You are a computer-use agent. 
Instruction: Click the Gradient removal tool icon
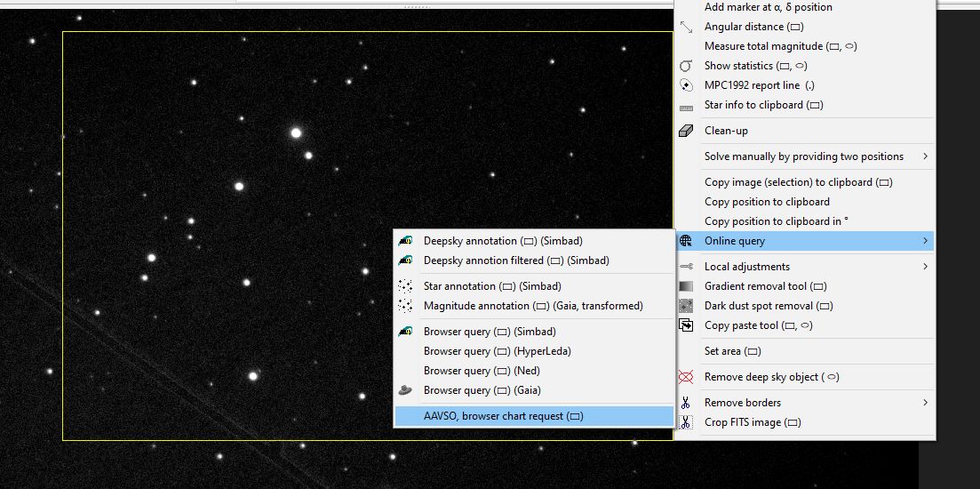click(x=686, y=286)
